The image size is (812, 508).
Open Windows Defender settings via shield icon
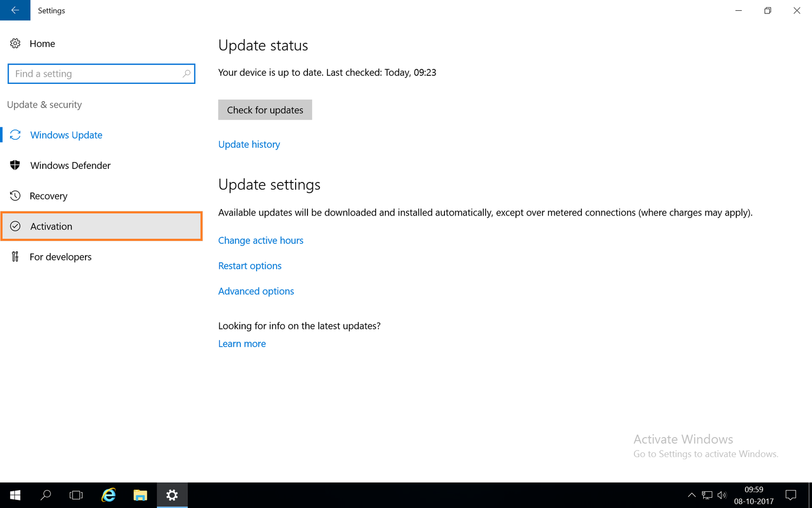click(70, 165)
